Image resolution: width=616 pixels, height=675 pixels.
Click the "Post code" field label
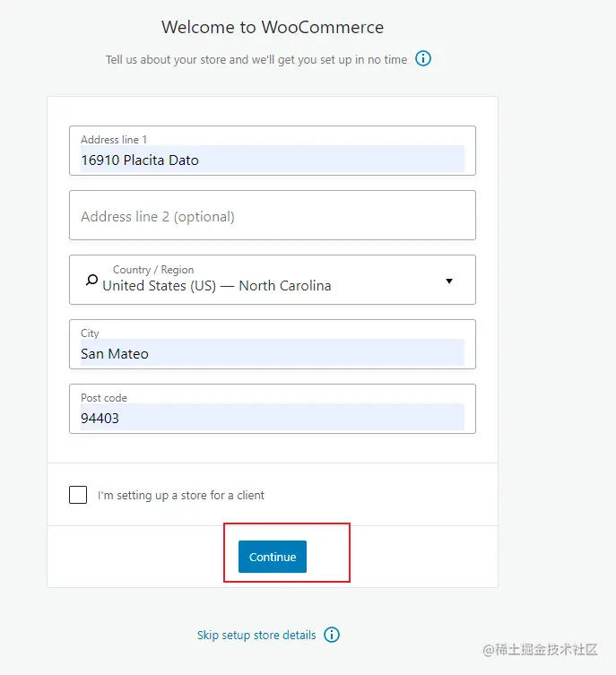(x=104, y=398)
